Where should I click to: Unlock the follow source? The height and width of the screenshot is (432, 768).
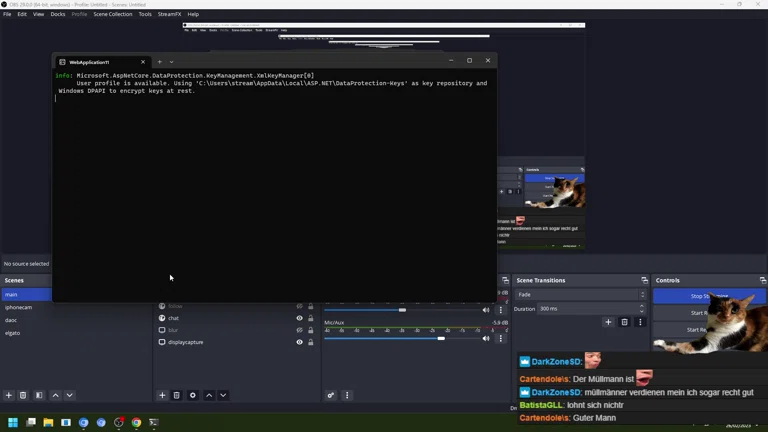(311, 306)
